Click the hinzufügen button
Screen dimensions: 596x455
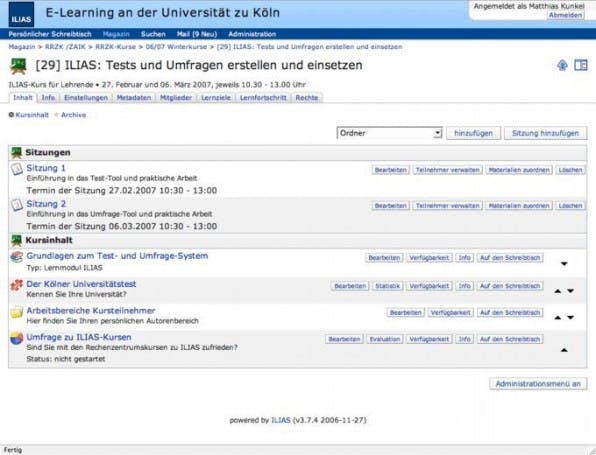pos(473,133)
